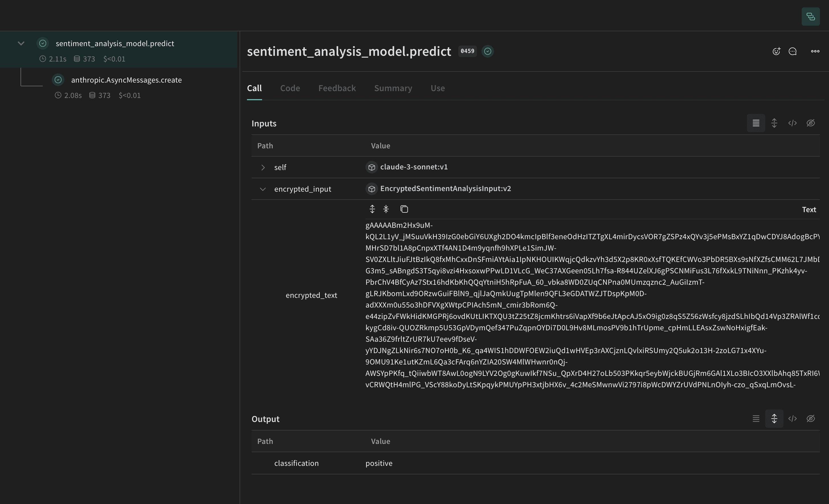Open the EncryptedSentimentAnalysisInput:v2 object link
The width and height of the screenshot is (829, 504).
446,189
